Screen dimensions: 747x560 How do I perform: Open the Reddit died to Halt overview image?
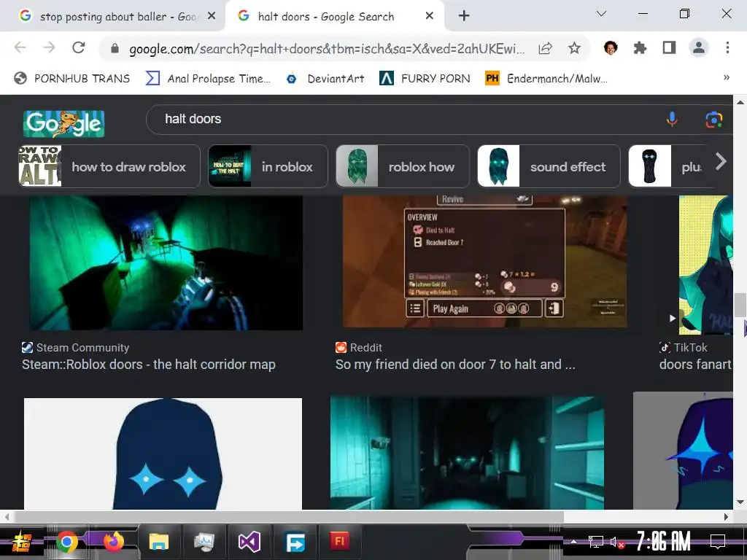484,262
